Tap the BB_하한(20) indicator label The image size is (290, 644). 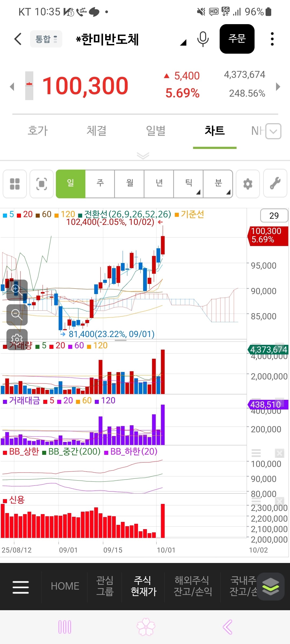pyautogui.click(x=131, y=451)
